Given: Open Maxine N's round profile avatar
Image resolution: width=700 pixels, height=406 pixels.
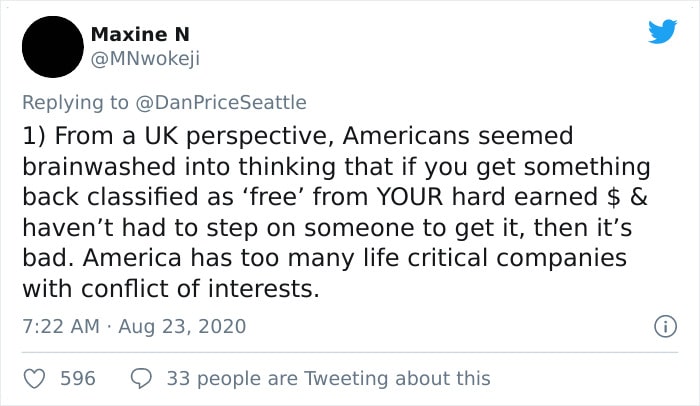Looking at the screenshot, I should pos(53,47).
